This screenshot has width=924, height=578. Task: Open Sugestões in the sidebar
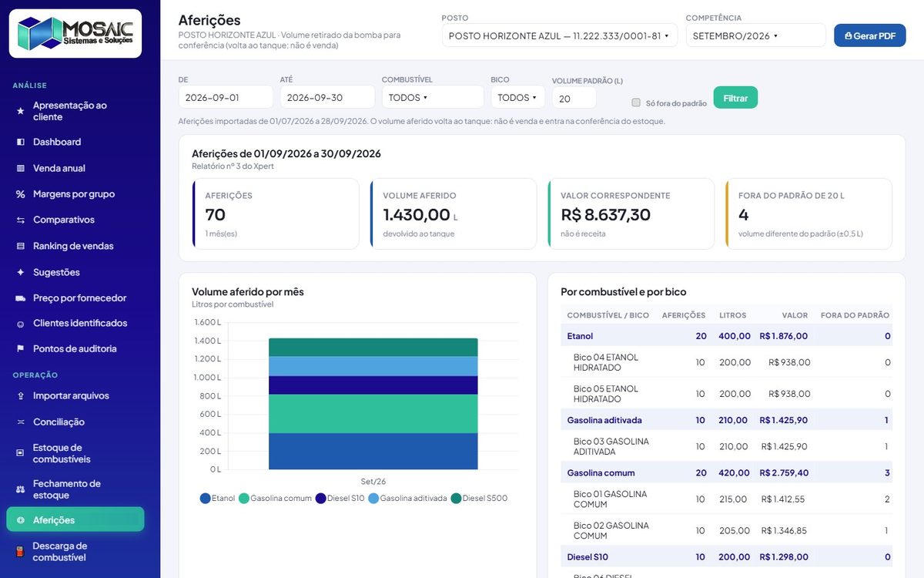[x=75, y=273]
